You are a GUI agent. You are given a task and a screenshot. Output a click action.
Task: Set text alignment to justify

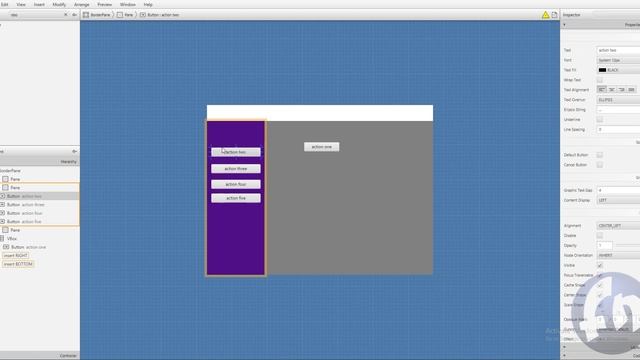tap(631, 90)
